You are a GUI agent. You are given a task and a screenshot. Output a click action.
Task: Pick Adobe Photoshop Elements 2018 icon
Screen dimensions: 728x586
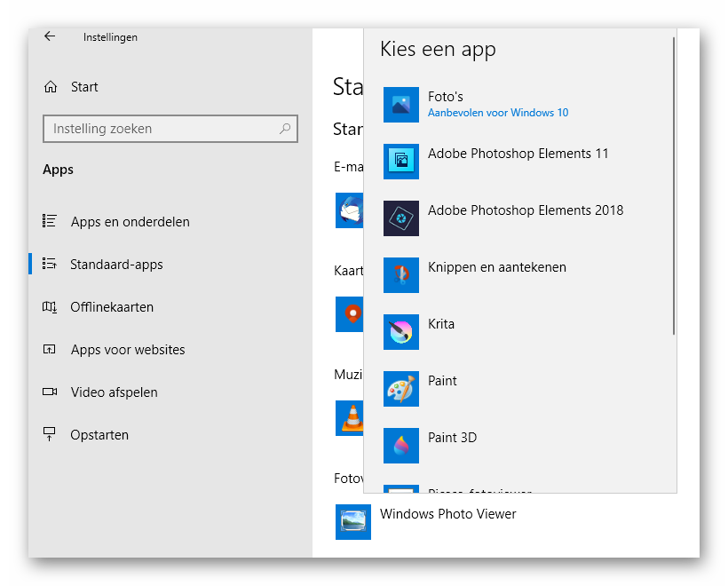pyautogui.click(x=400, y=218)
